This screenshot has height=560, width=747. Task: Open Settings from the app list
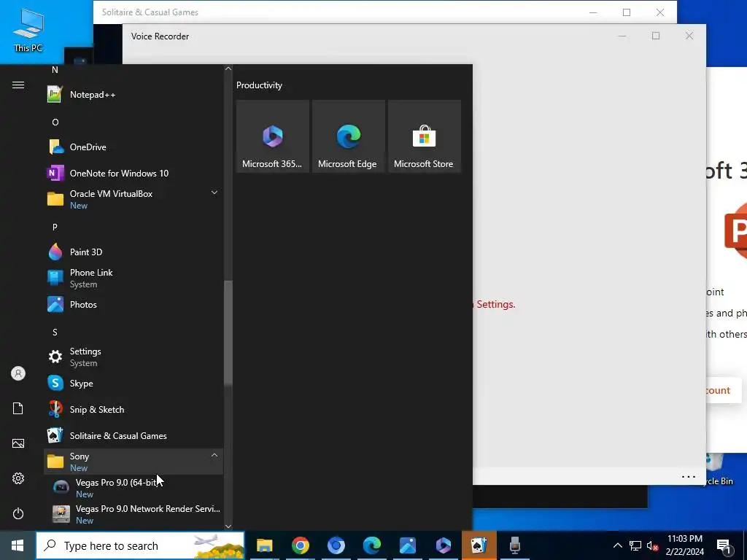[133, 357]
